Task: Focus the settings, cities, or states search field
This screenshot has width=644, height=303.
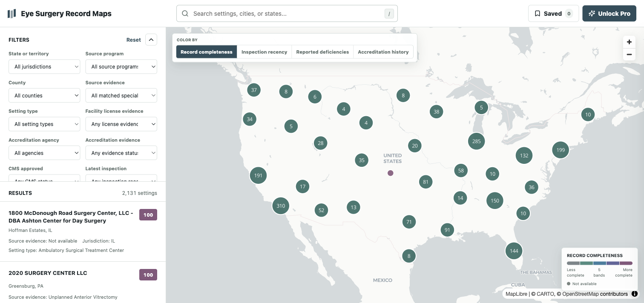Action: pos(287,14)
